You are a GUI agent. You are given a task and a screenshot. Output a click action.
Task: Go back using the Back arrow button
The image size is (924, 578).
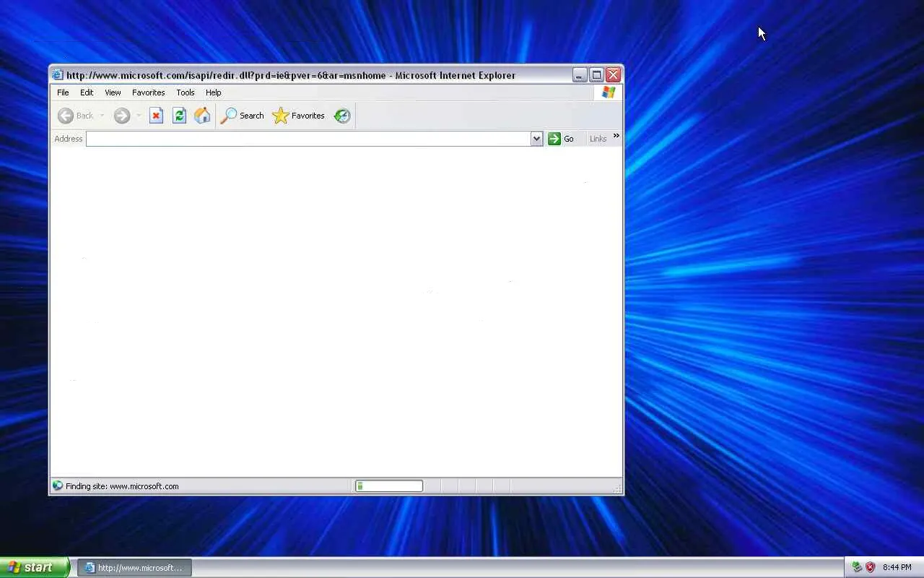(76, 116)
